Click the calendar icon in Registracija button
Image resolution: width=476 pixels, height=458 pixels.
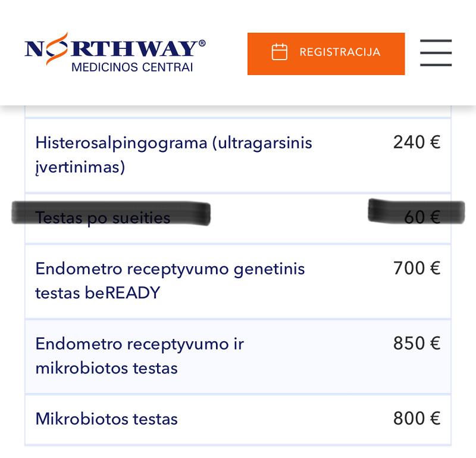(x=279, y=52)
